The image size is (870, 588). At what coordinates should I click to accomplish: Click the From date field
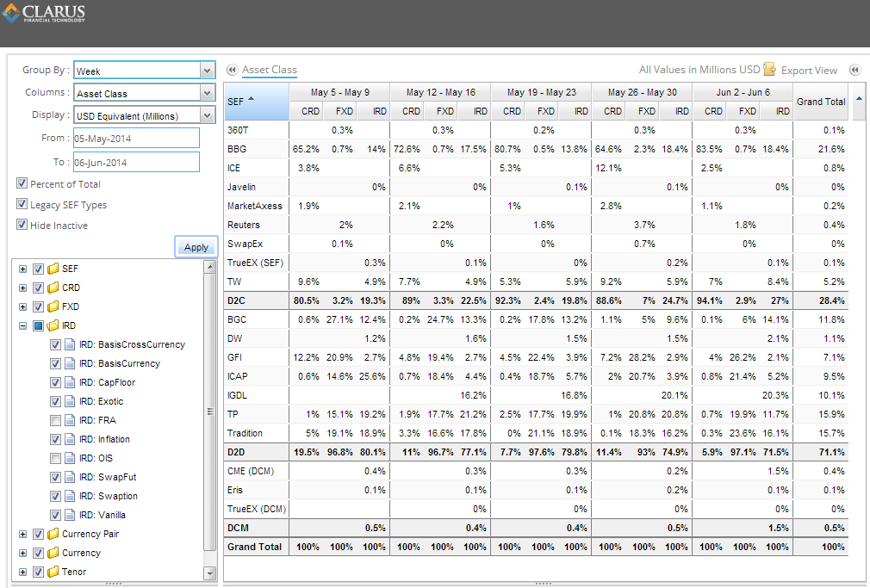tap(136, 138)
